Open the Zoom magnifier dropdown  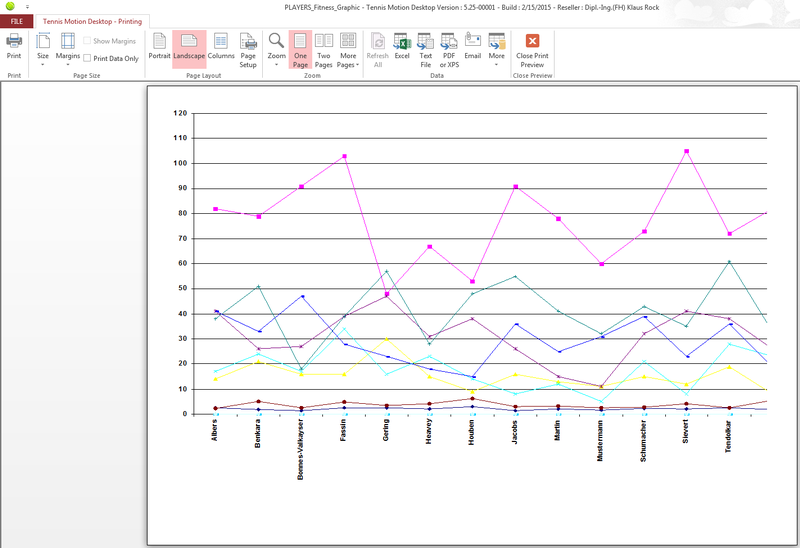pyautogui.click(x=277, y=46)
